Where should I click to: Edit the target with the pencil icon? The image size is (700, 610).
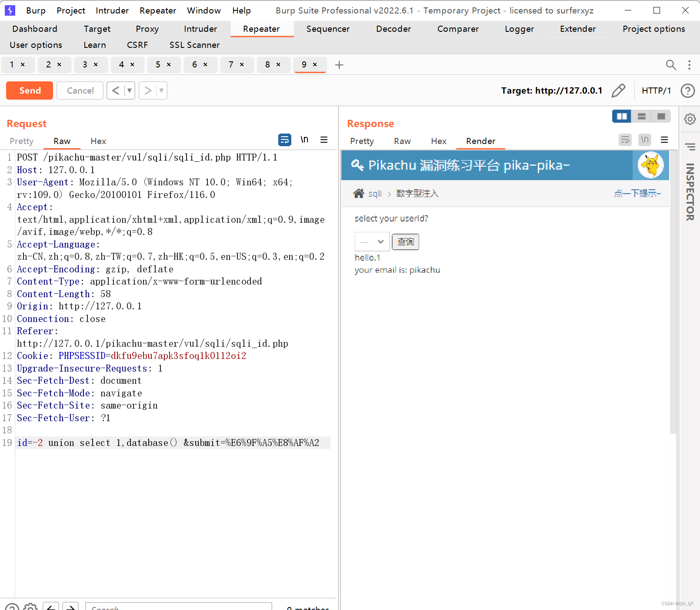click(x=618, y=90)
